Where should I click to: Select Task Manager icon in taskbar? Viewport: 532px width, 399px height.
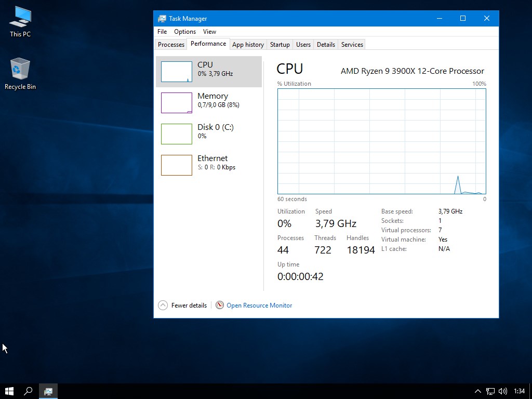pyautogui.click(x=48, y=391)
